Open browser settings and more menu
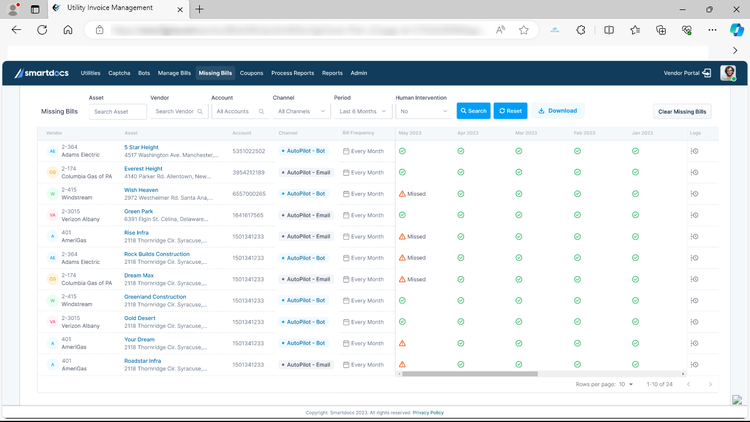 coord(712,30)
